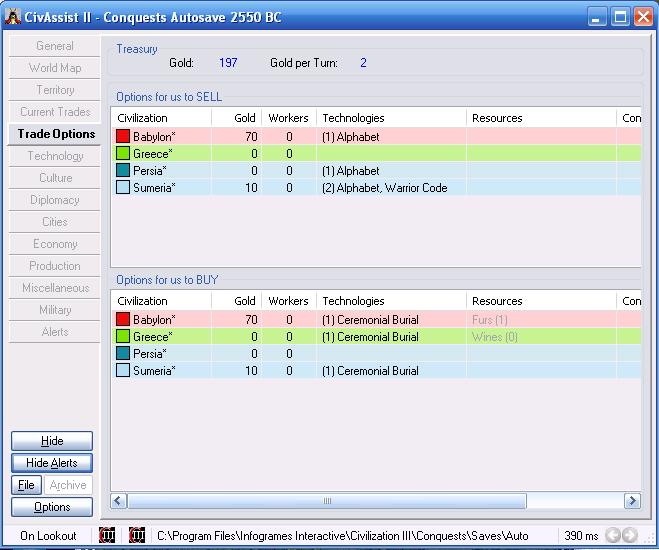
Task: Click the '390 ms' status bar entry
Action: coord(581,536)
